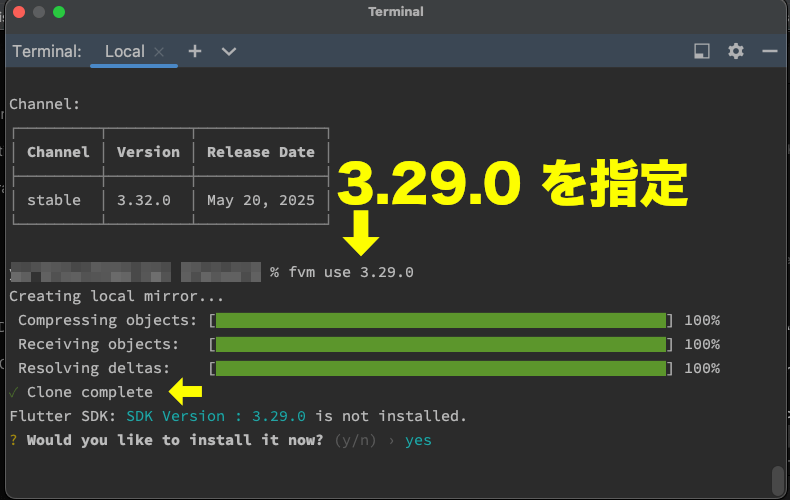Click the terminal vertical scrollbar thumb
Viewport: 790px width, 500px height.
point(778,480)
